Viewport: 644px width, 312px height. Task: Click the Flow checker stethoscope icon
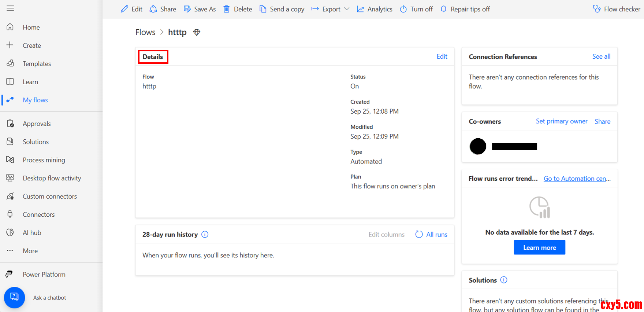pos(597,9)
